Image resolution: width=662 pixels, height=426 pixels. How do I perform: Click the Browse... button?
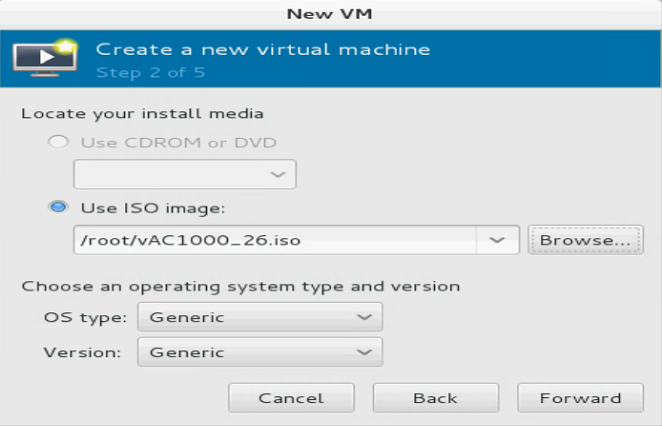pos(585,240)
